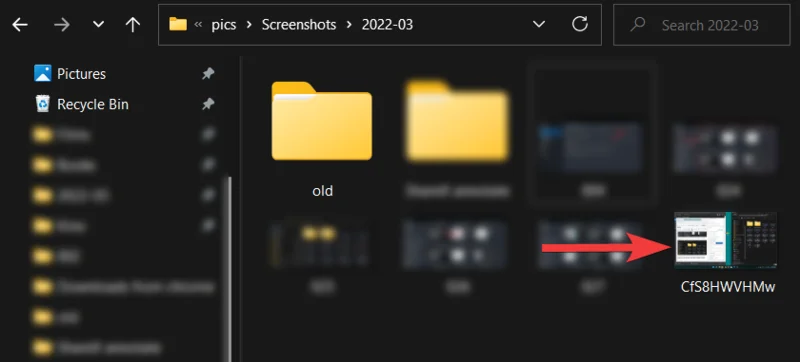
Task: Go back with the left arrow button
Action: click(20, 24)
